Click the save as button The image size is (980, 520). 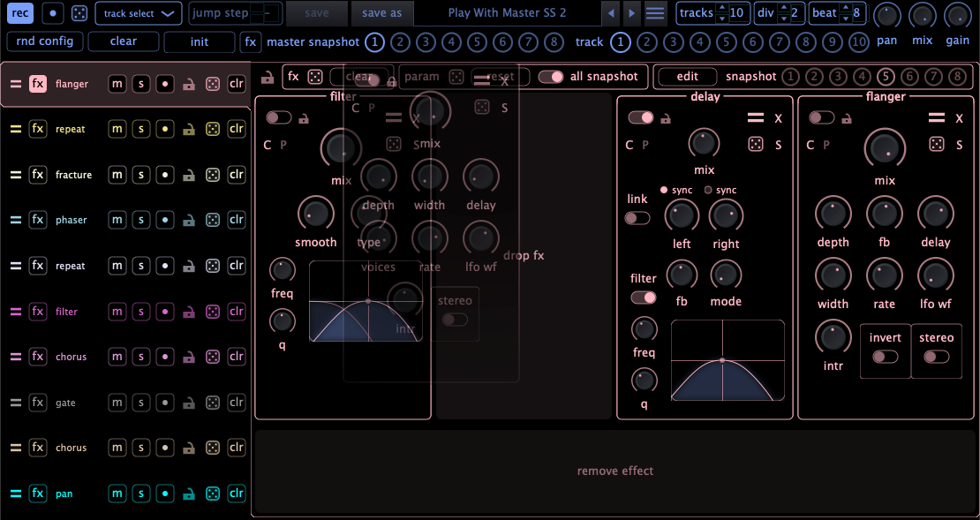(382, 13)
